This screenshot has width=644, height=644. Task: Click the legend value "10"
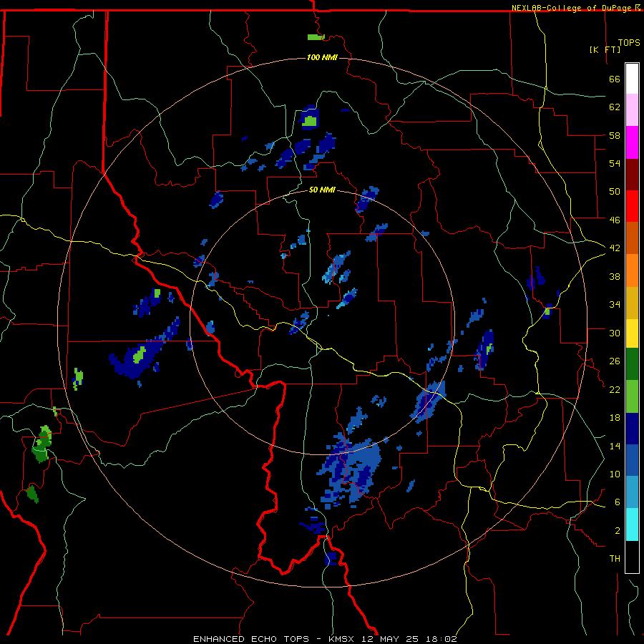[615, 474]
